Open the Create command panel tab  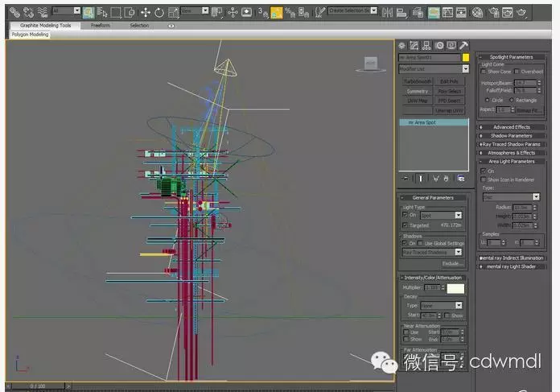click(403, 45)
